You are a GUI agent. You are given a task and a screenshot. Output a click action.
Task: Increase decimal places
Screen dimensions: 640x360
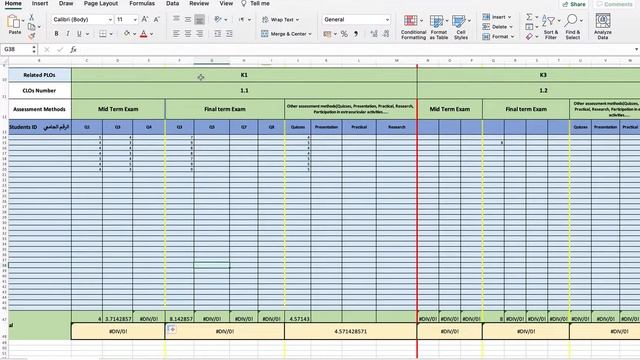tap(374, 34)
